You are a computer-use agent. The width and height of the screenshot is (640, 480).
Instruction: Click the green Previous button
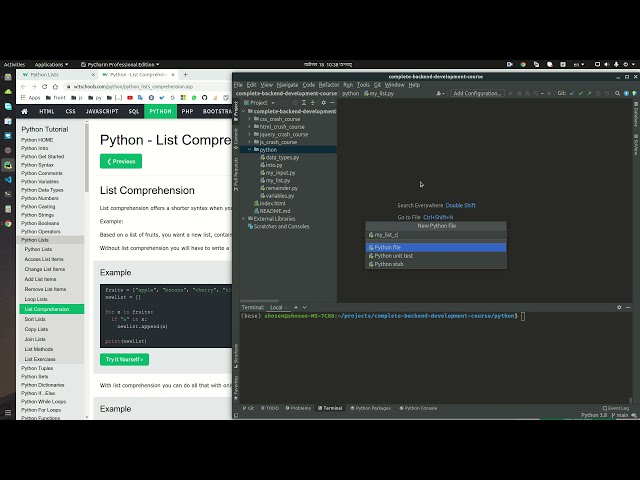pos(121,161)
